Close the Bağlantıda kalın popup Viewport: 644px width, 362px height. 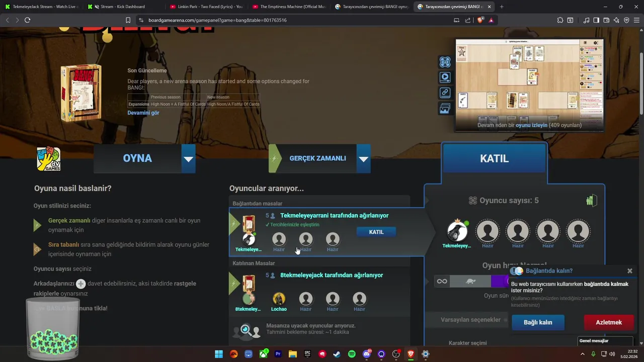click(630, 271)
